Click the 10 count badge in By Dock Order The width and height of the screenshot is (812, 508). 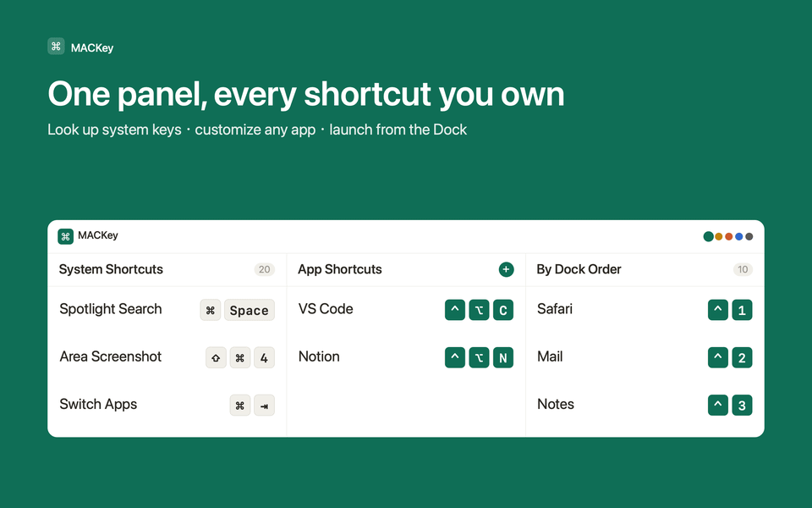click(743, 269)
